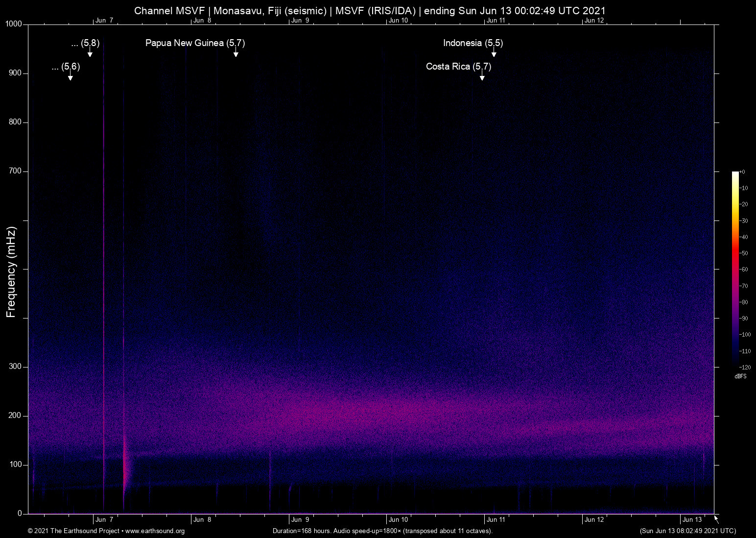The height and width of the screenshot is (538, 756).
Task: Click the 1000 frequency axis label
Action: click(14, 24)
